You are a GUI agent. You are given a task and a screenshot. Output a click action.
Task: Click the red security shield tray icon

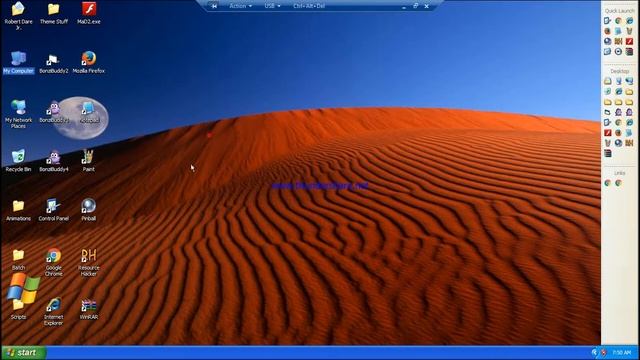(x=603, y=352)
